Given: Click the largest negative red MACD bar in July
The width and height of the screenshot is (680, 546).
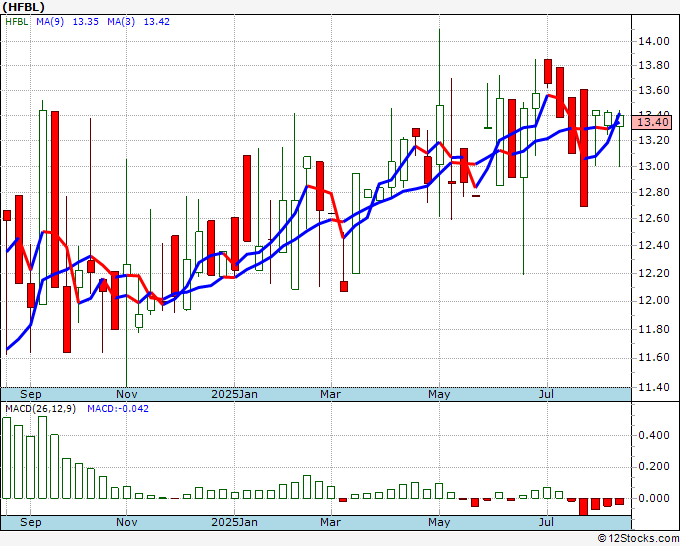Looking at the screenshot, I should click(583, 507).
